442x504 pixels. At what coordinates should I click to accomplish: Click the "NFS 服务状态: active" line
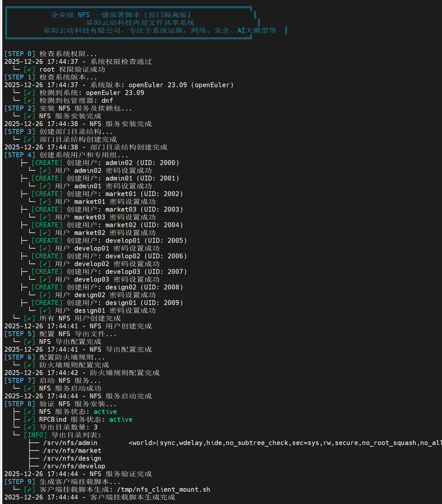tap(78, 412)
